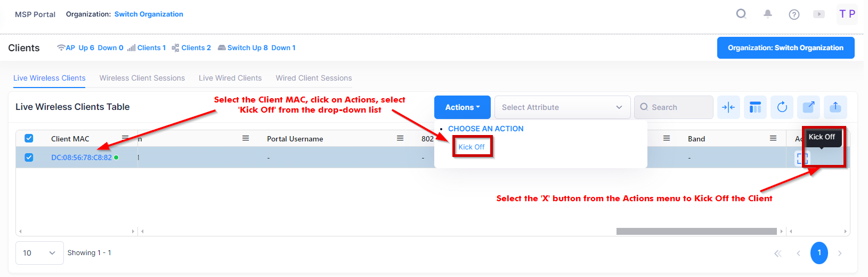Image resolution: width=868 pixels, height=277 pixels.
Task: Toggle the select-all checkbox in table header
Action: tap(29, 139)
